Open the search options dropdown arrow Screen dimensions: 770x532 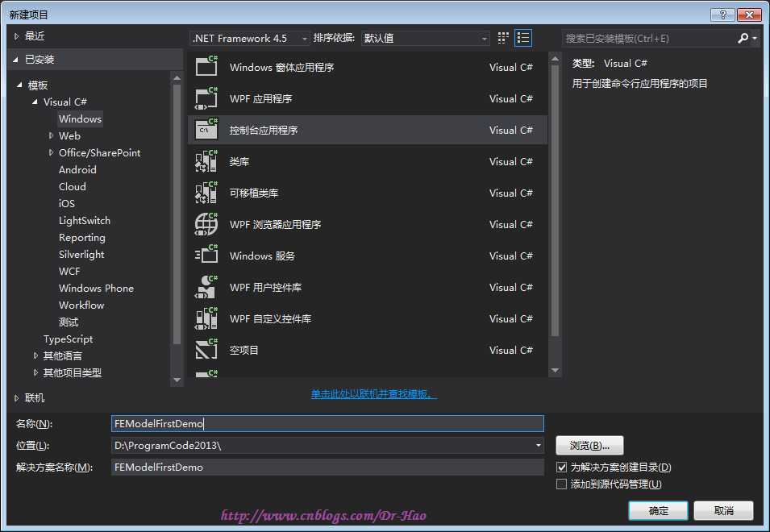click(x=755, y=38)
